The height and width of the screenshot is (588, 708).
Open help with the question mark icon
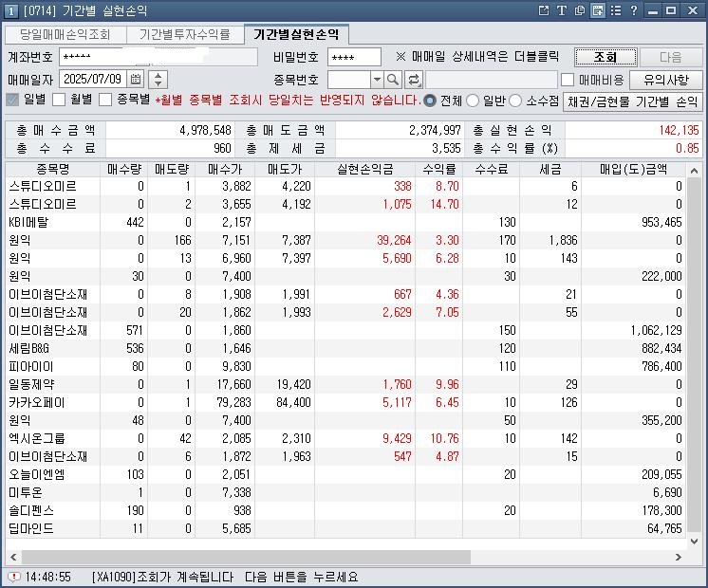point(633,10)
